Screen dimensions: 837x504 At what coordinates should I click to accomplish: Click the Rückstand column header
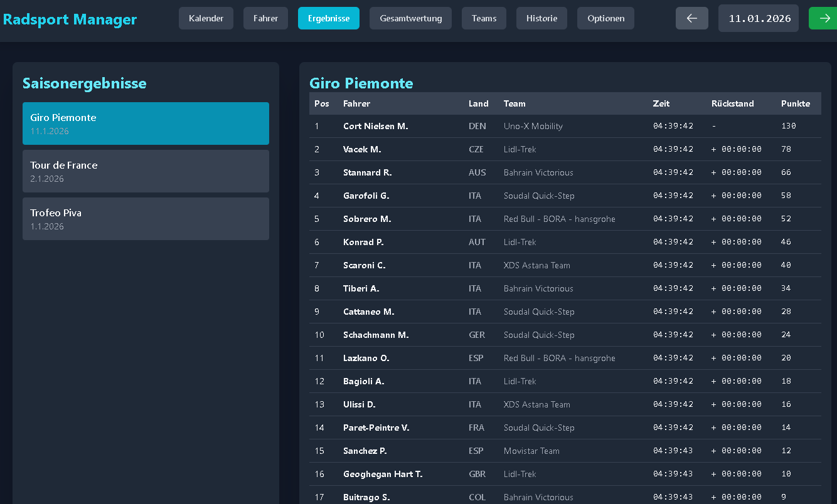click(x=732, y=103)
